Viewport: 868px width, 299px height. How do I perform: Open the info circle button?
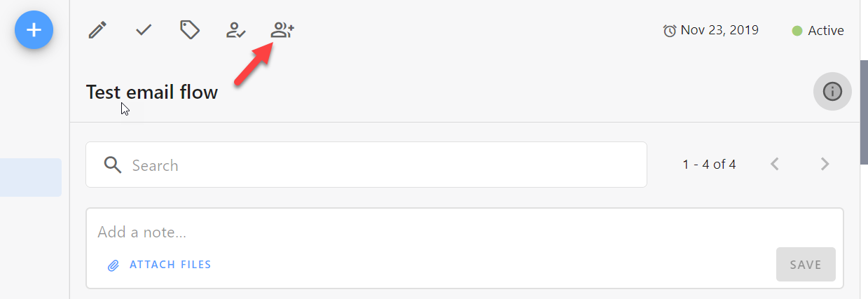[x=832, y=91]
